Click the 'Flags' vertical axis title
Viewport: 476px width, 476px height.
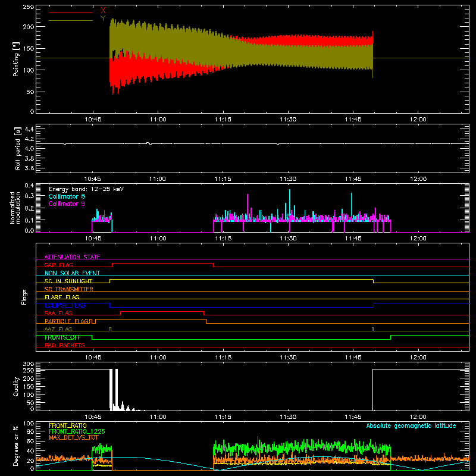click(24, 297)
